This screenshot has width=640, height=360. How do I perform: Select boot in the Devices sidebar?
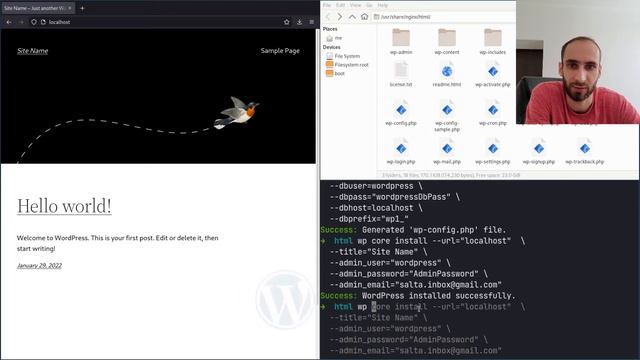pyautogui.click(x=336, y=73)
